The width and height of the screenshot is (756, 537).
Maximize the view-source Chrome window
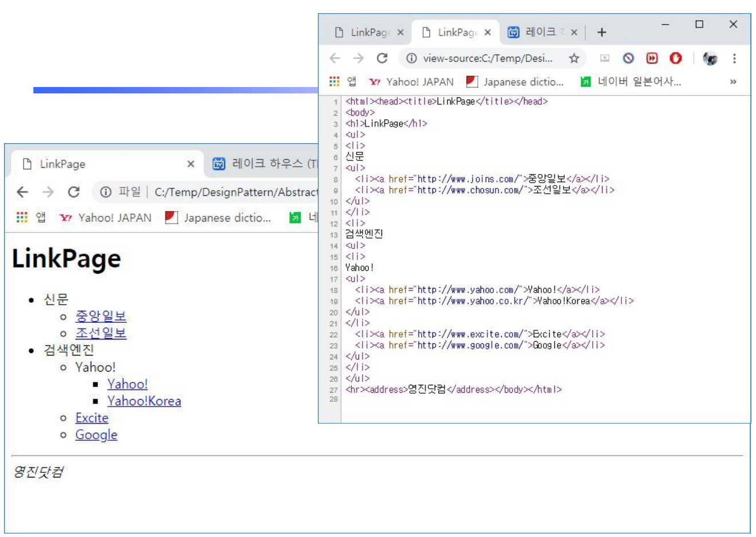pyautogui.click(x=699, y=24)
